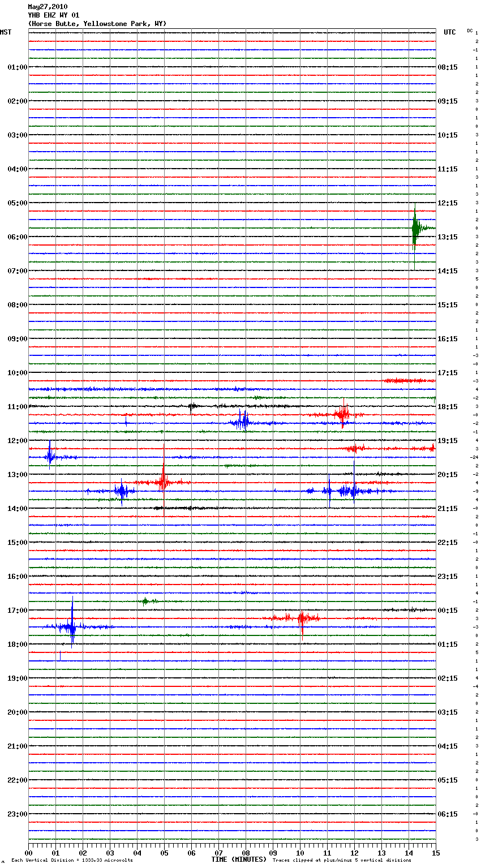Click the 03:15 UTC time label

pyautogui.click(x=448, y=712)
